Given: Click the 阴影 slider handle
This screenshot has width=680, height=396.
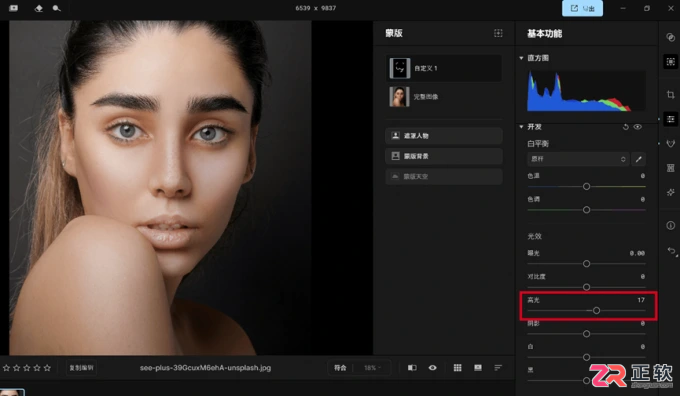Looking at the screenshot, I should coord(586,334).
